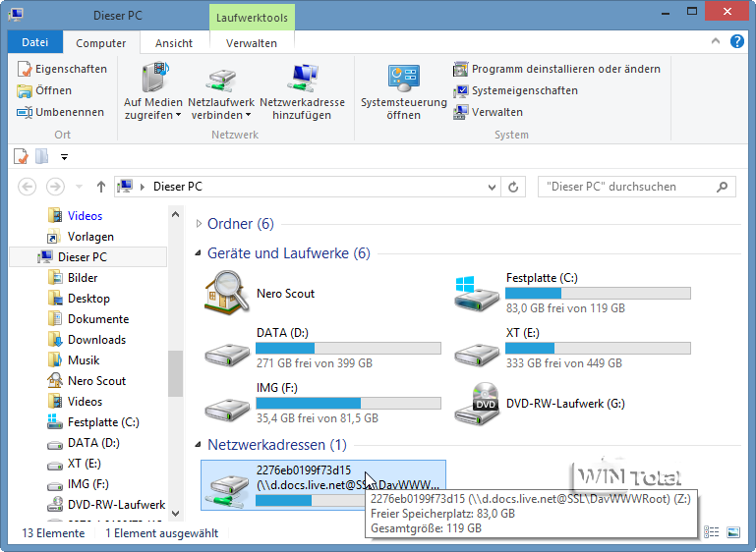The image size is (756, 552).
Task: Open Systemeigenschaften in ribbon
Action: pos(515,90)
